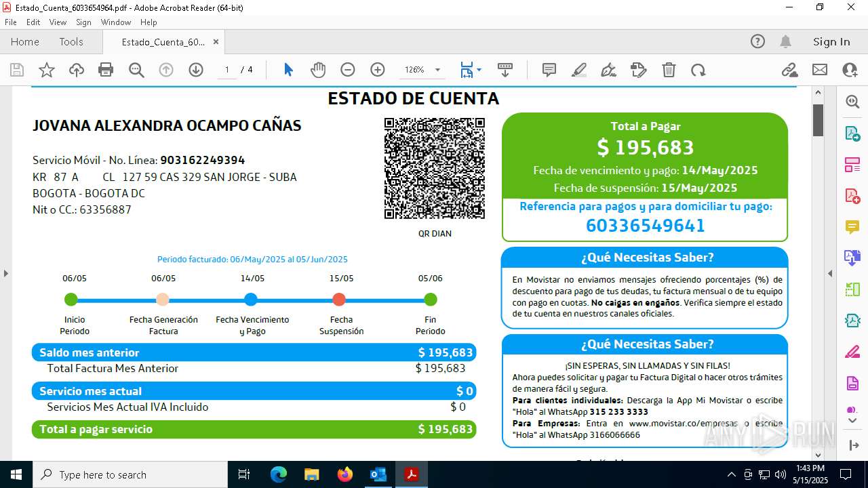
Task: Open Microsoft Edge from the taskbar
Action: (279, 474)
